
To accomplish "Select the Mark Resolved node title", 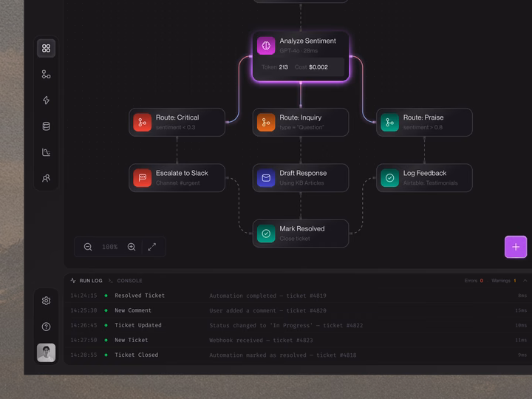I will pos(302,228).
